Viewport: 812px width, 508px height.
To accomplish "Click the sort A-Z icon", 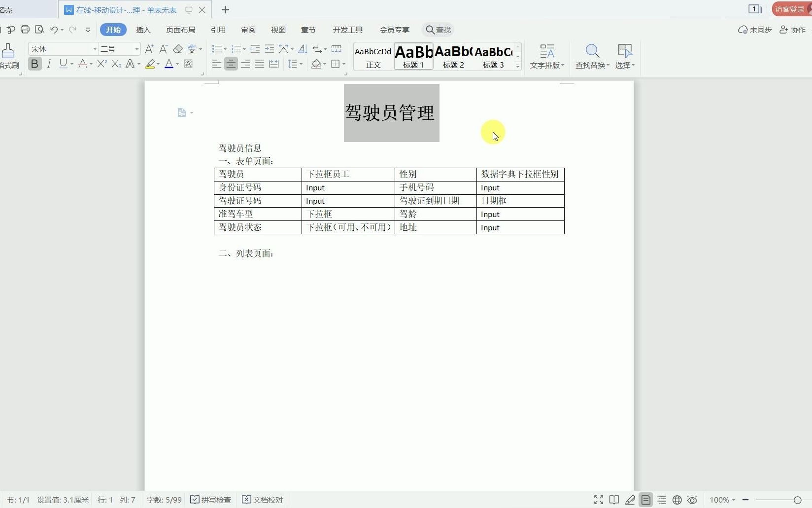I will 303,49.
